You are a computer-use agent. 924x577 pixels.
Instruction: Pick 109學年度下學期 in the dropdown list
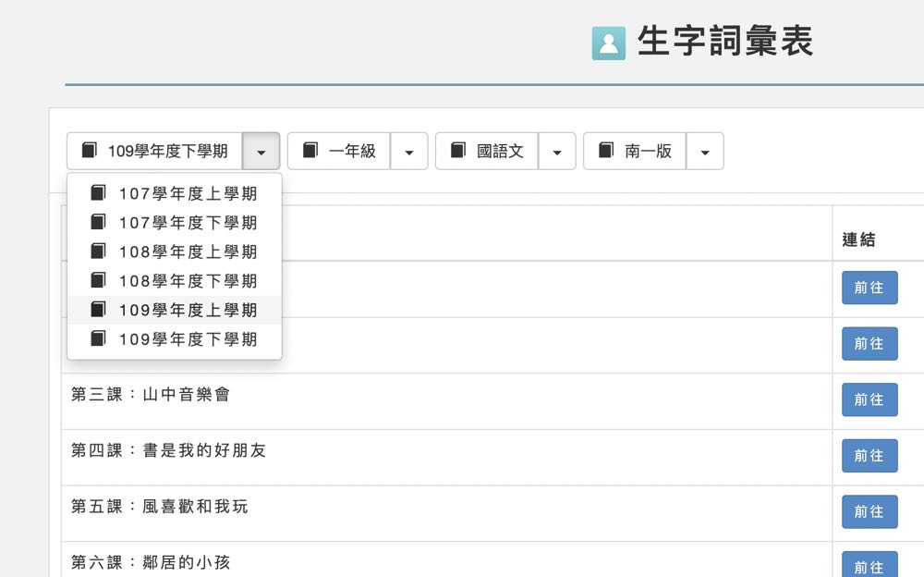pyautogui.click(x=175, y=339)
